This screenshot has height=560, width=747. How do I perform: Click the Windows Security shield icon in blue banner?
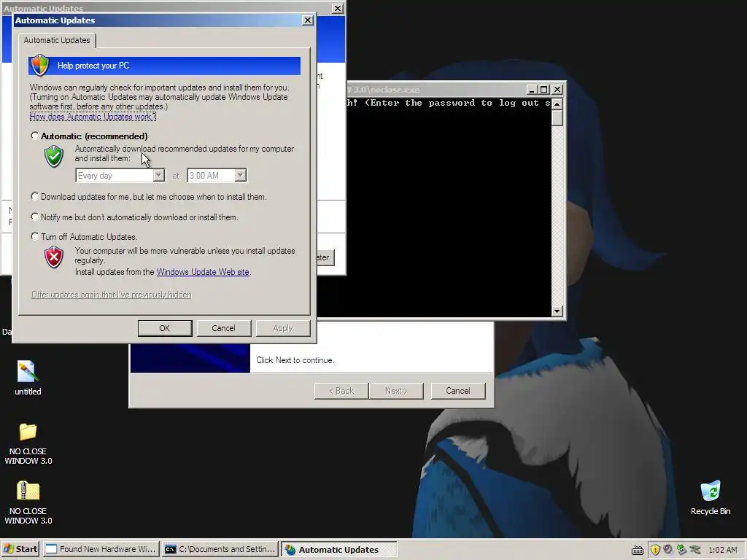tap(40, 65)
